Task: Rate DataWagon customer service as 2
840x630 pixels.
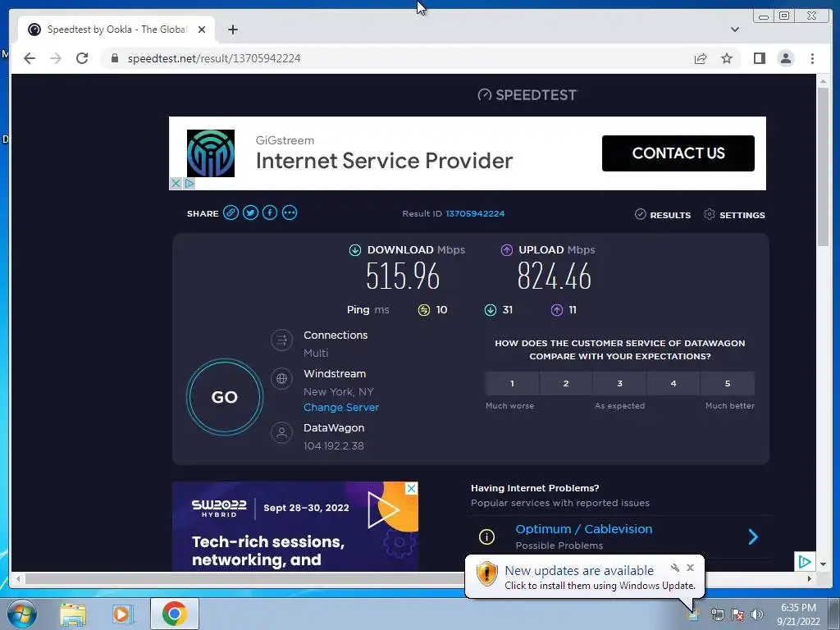Action: click(566, 384)
